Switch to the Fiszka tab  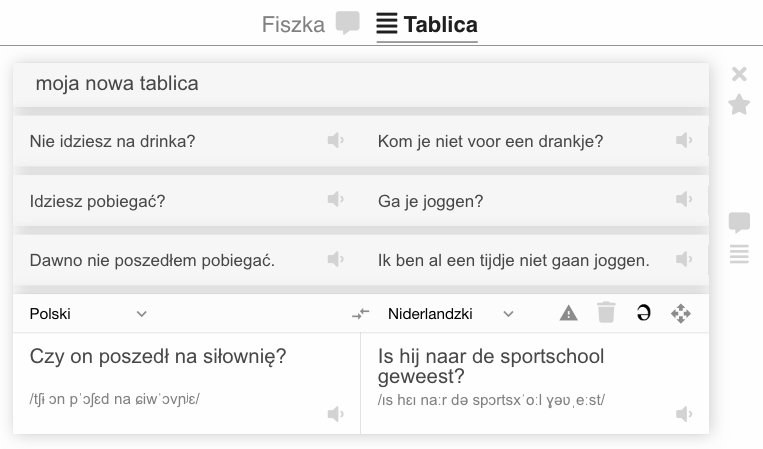pyautogui.click(x=310, y=24)
